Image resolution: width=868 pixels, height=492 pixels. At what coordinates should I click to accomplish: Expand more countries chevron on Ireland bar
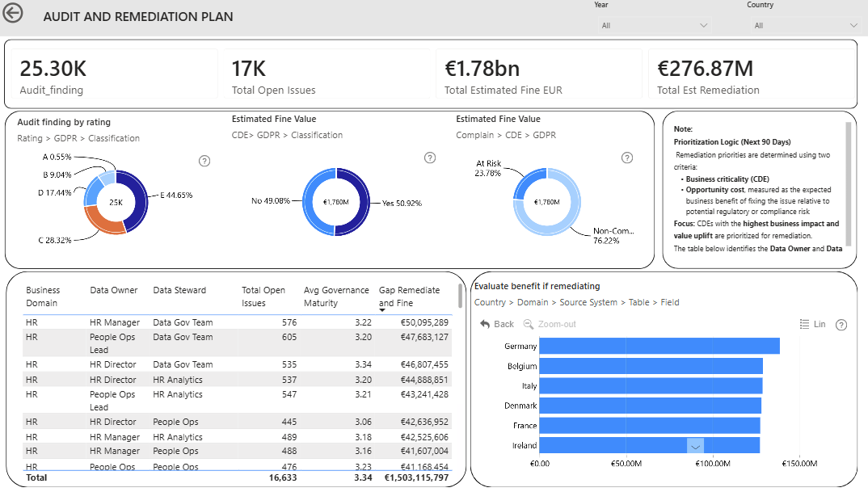(x=695, y=446)
